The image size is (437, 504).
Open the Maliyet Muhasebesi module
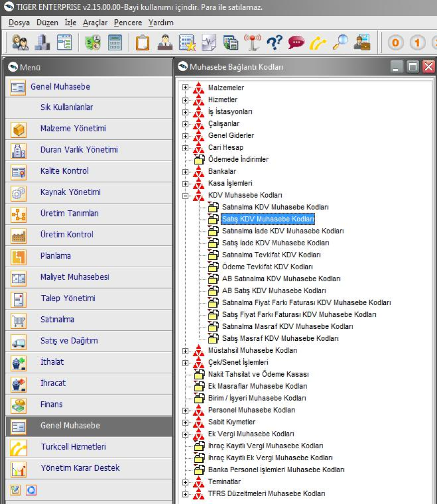[89, 278]
